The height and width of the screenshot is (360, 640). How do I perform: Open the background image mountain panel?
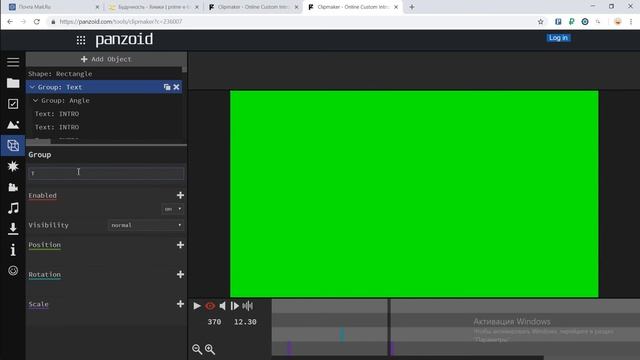click(13, 124)
